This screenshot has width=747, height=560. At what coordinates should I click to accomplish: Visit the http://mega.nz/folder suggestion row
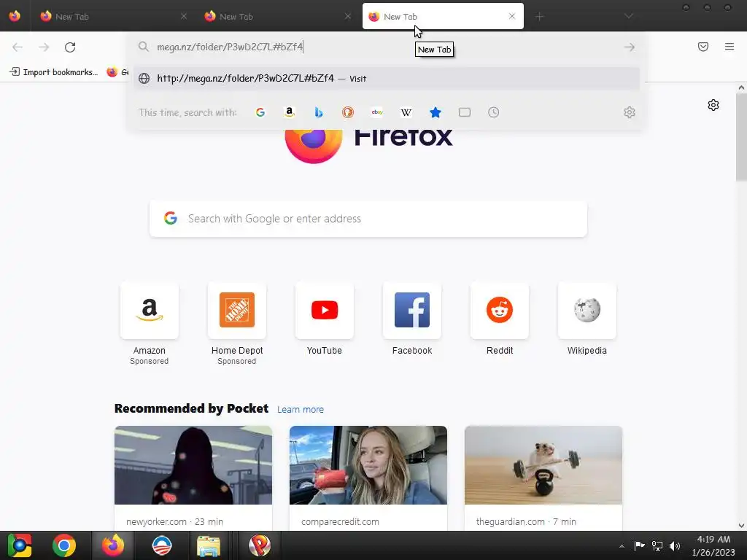[x=387, y=79]
